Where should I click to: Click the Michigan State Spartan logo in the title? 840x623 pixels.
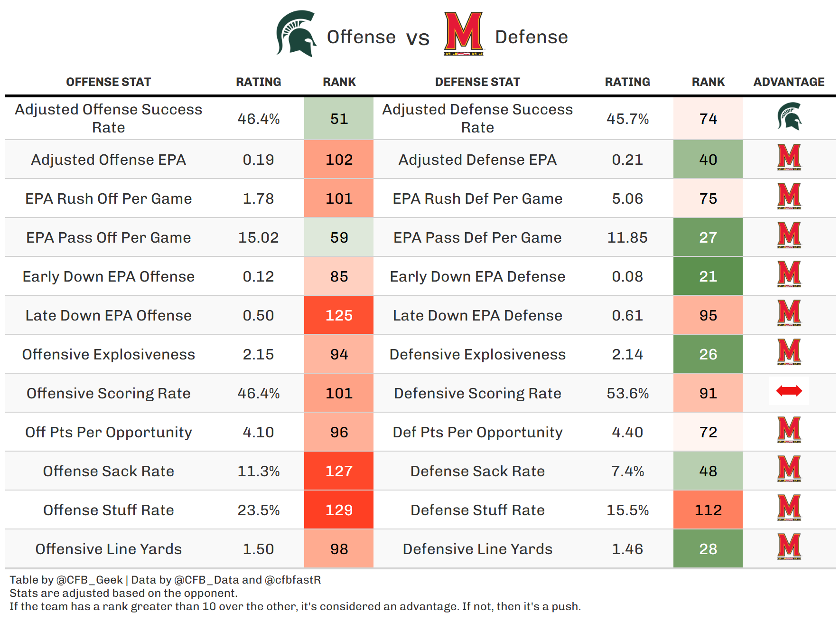296,34
